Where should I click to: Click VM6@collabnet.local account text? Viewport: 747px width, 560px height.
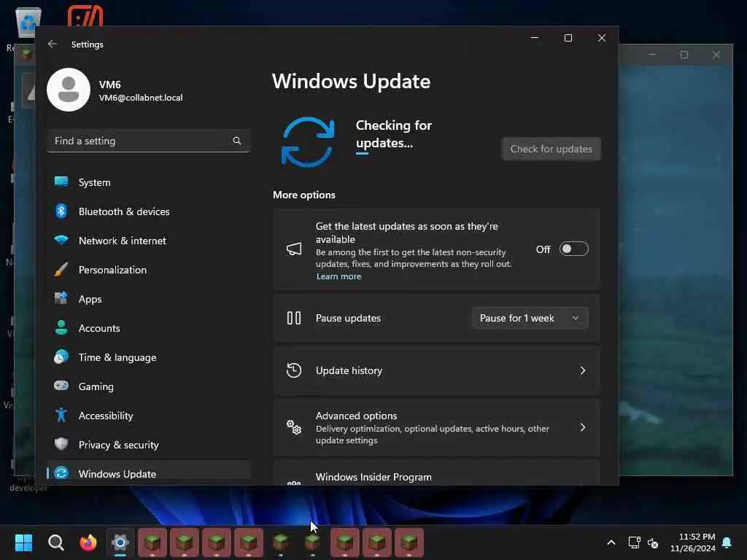pos(141,97)
